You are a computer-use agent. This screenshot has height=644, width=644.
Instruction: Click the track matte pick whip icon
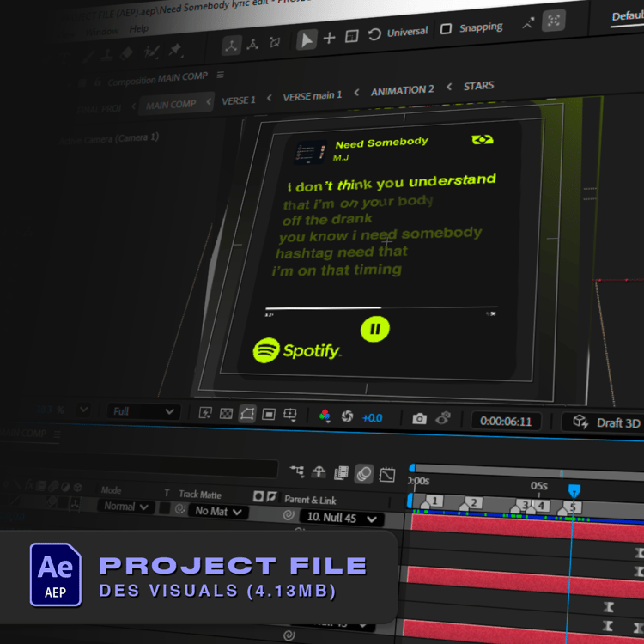click(179, 509)
